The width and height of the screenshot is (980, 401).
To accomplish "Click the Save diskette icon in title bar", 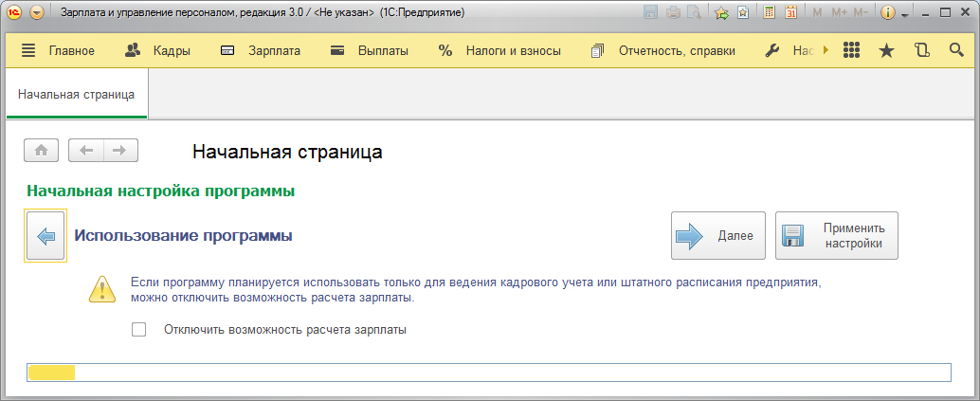I will 650,12.
